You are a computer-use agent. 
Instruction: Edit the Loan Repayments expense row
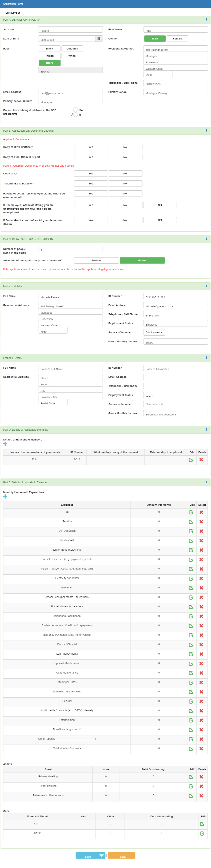(191, 654)
